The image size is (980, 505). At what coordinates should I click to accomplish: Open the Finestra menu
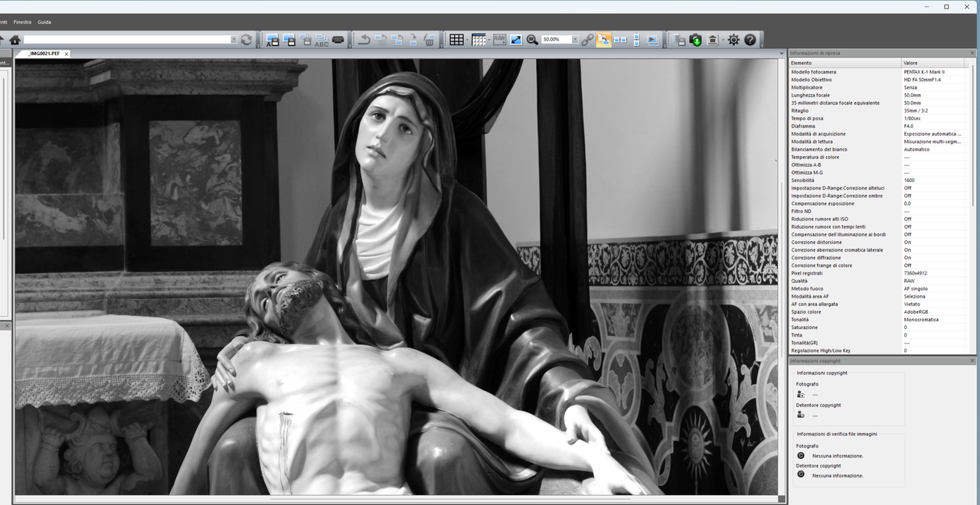pyautogui.click(x=22, y=22)
